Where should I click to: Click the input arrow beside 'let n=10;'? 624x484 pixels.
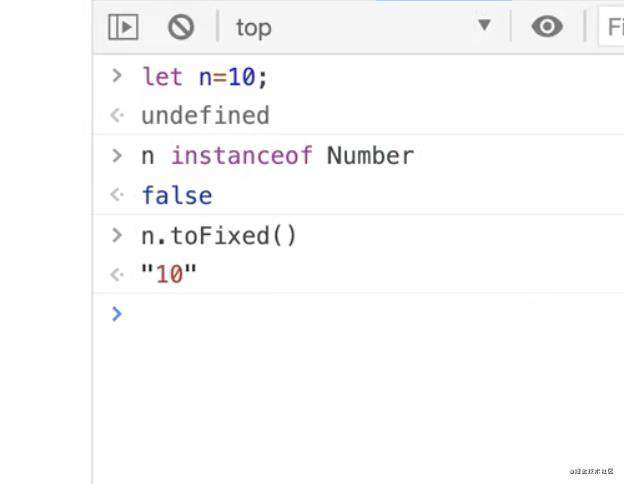(117, 76)
